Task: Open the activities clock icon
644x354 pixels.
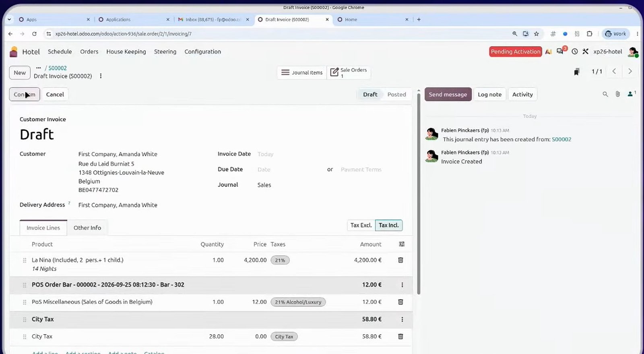Action: pyautogui.click(x=575, y=52)
